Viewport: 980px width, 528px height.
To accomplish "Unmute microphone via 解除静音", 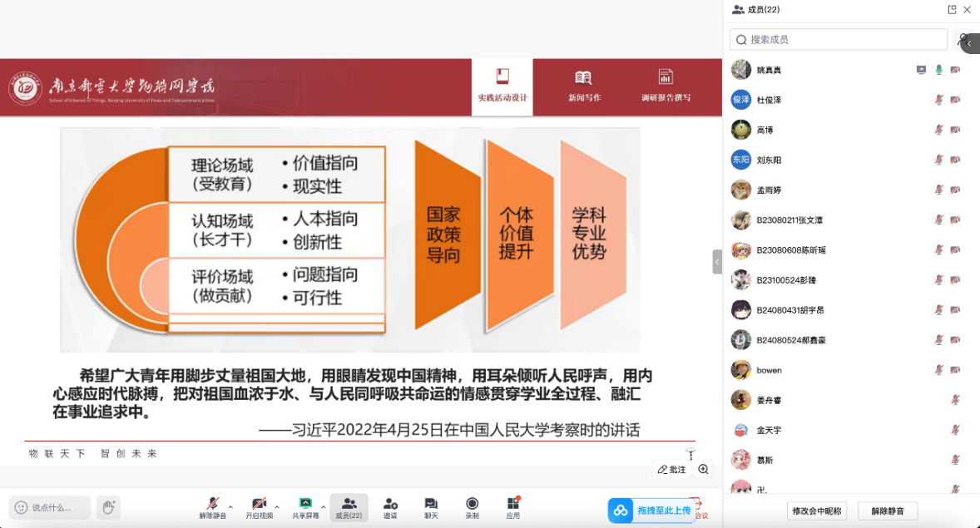I will pos(213,506).
